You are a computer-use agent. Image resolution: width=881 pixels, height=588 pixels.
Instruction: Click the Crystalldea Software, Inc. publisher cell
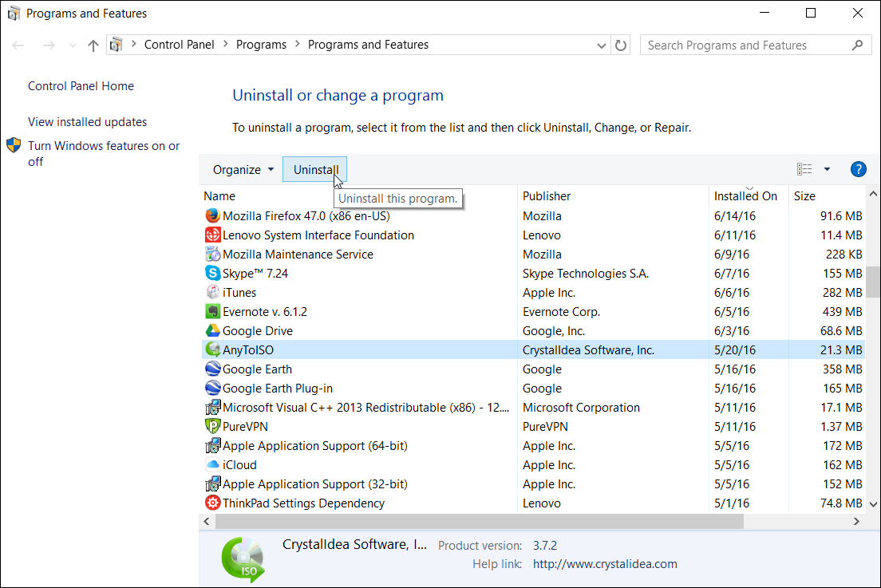pos(588,350)
